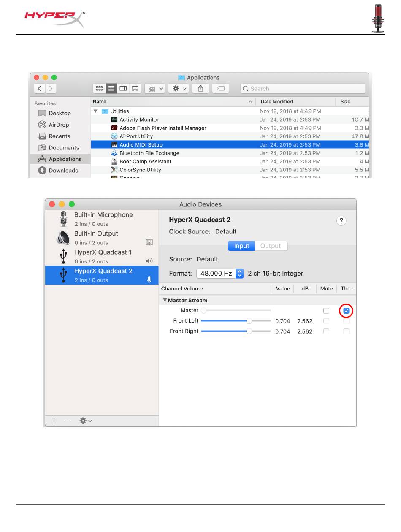Click the Finder share button
401x532 pixels.
click(200, 88)
